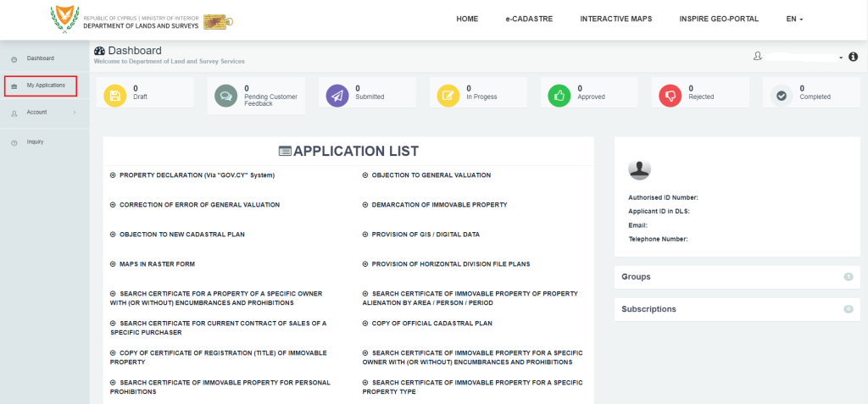868x404 pixels.
Task: Click the Completed checkmark icon
Action: (782, 96)
